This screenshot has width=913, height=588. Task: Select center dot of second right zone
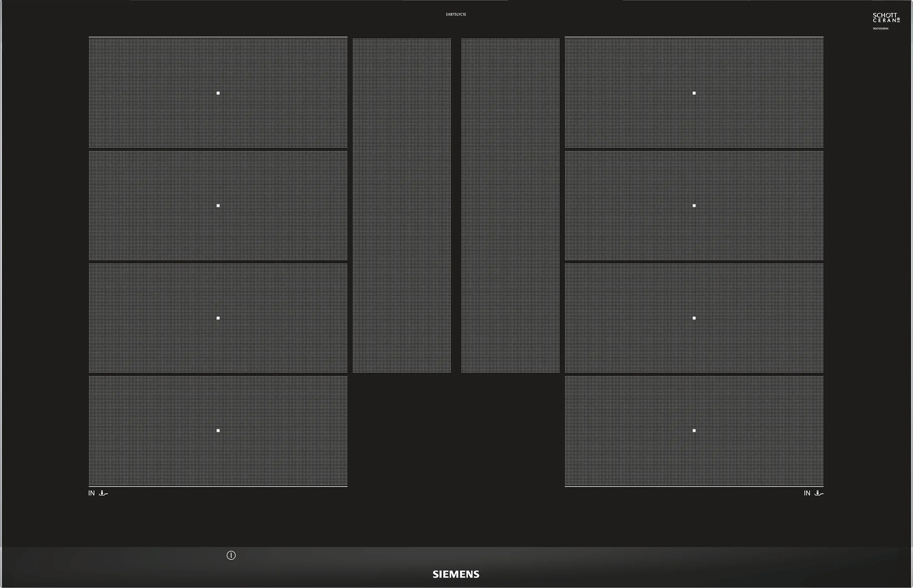(694, 205)
